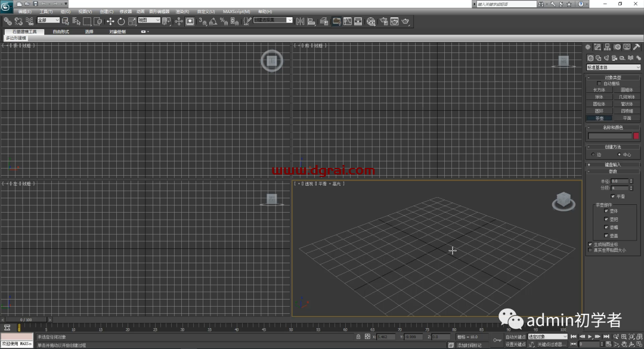Screen dimensions: 644x349
Task: Click the 长方体 box primitive button
Action: point(599,90)
